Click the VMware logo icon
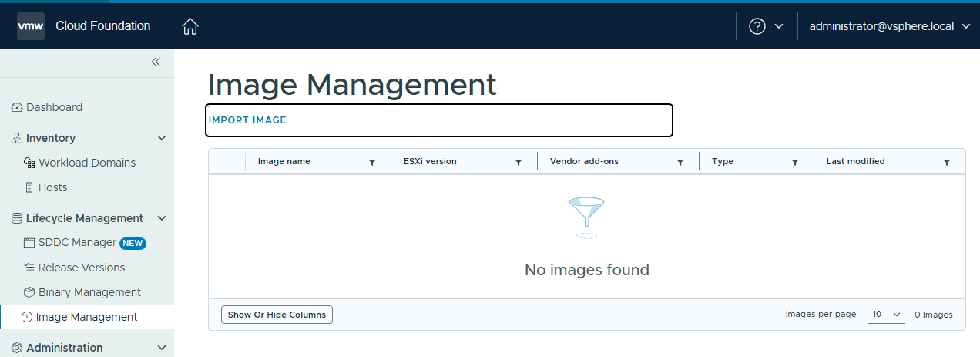The width and height of the screenshot is (980, 357). (x=31, y=26)
